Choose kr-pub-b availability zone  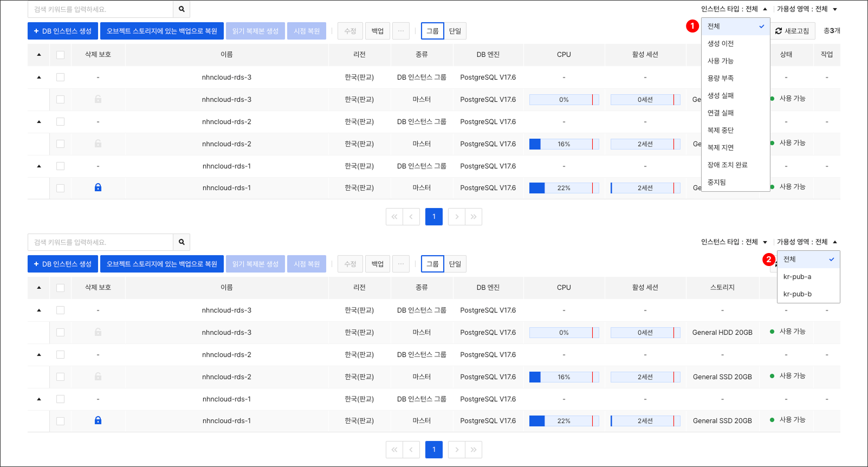(808, 294)
